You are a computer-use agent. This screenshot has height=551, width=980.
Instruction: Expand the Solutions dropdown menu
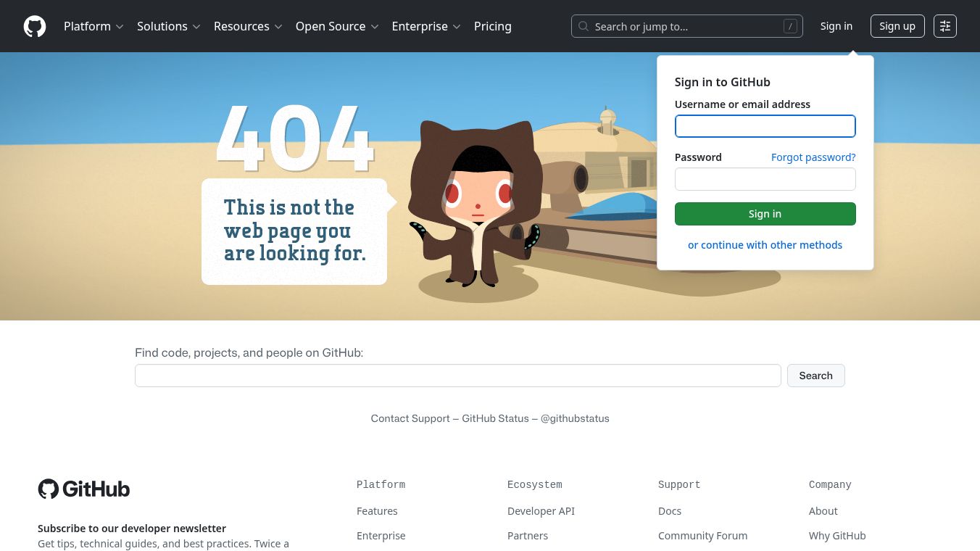click(x=168, y=26)
